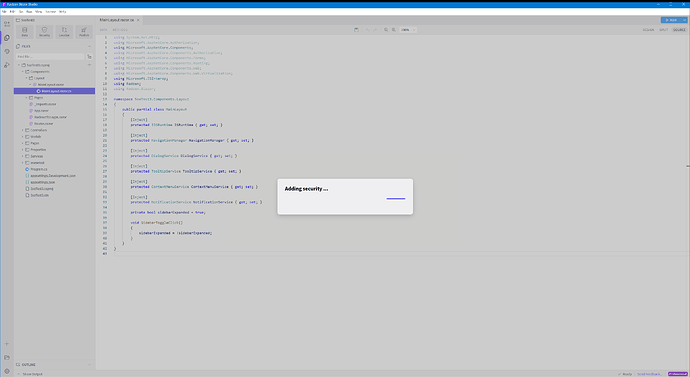The width and height of the screenshot is (690, 377).
Task: Click the Send feedback link
Action: pos(649,374)
